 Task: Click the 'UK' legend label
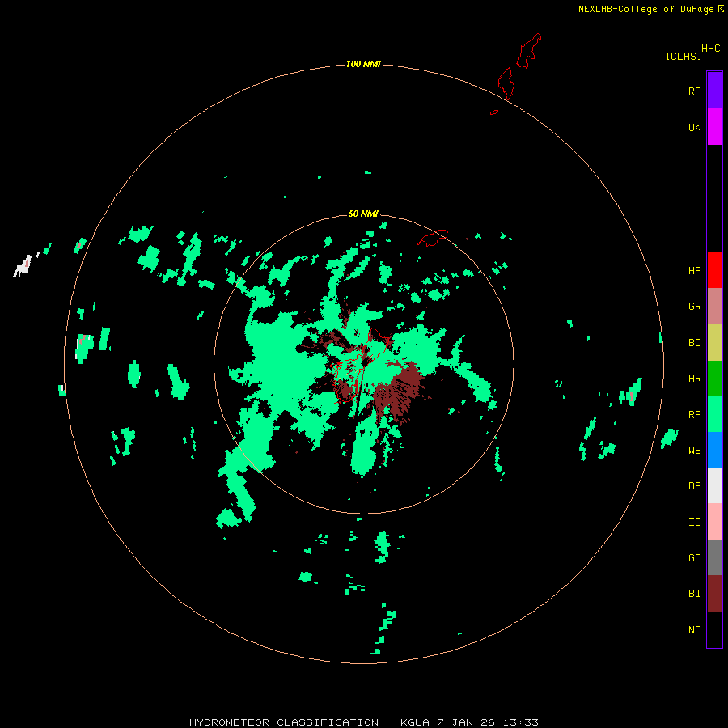click(x=694, y=128)
